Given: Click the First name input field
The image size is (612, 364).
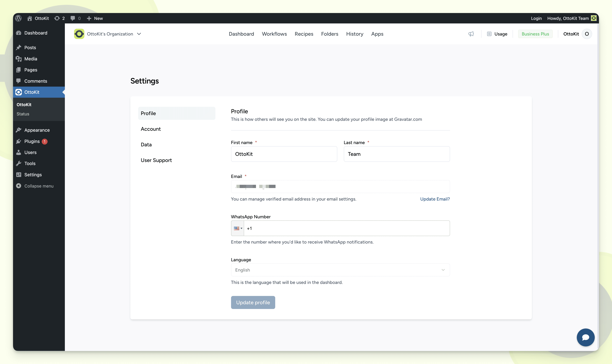Looking at the screenshot, I should (x=284, y=154).
